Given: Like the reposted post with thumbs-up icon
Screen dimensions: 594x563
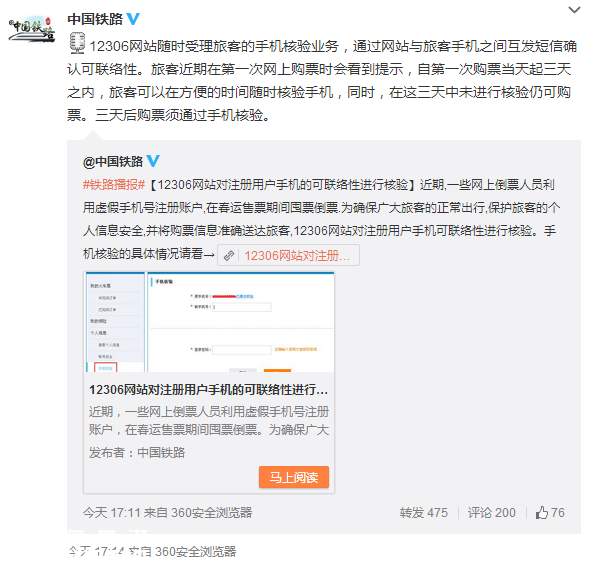Looking at the screenshot, I should [541, 513].
